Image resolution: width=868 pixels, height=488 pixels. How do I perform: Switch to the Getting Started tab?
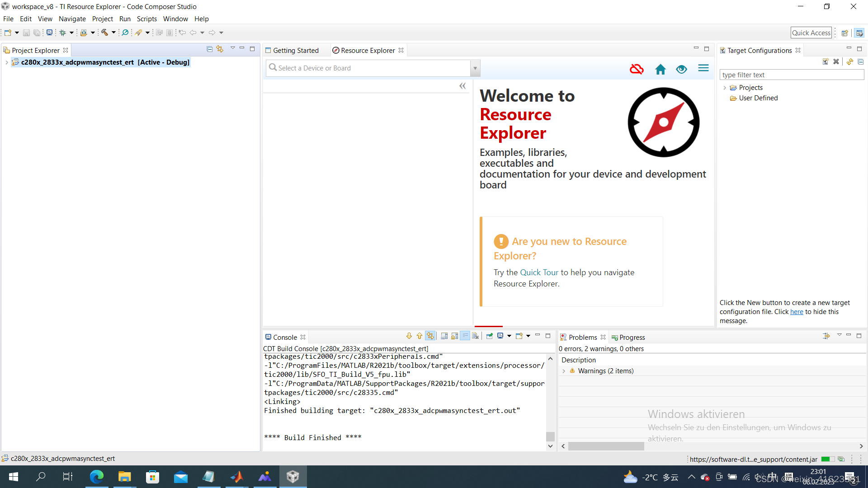[295, 51]
